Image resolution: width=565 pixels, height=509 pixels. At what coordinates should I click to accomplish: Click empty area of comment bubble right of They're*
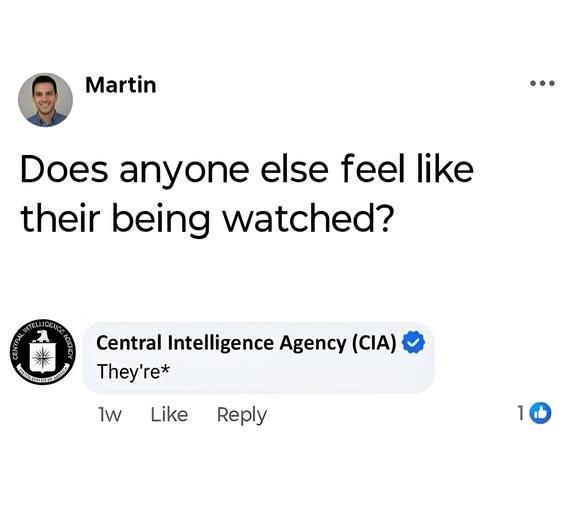pos(299,372)
